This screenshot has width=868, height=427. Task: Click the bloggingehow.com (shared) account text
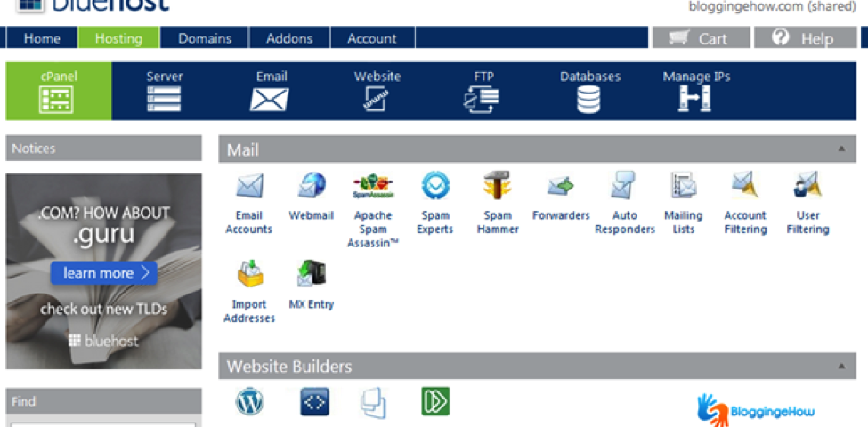pos(772,7)
